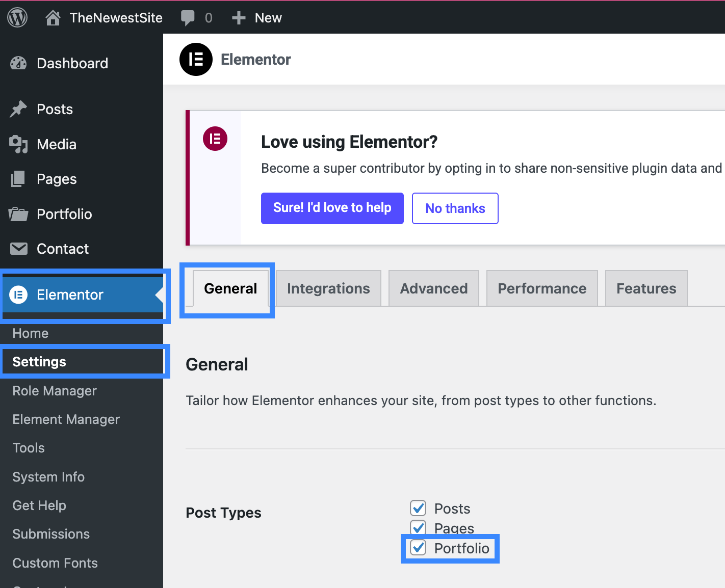The image size is (725, 588).
Task: Click the "Love using Elementor?" heading
Action: 349,142
